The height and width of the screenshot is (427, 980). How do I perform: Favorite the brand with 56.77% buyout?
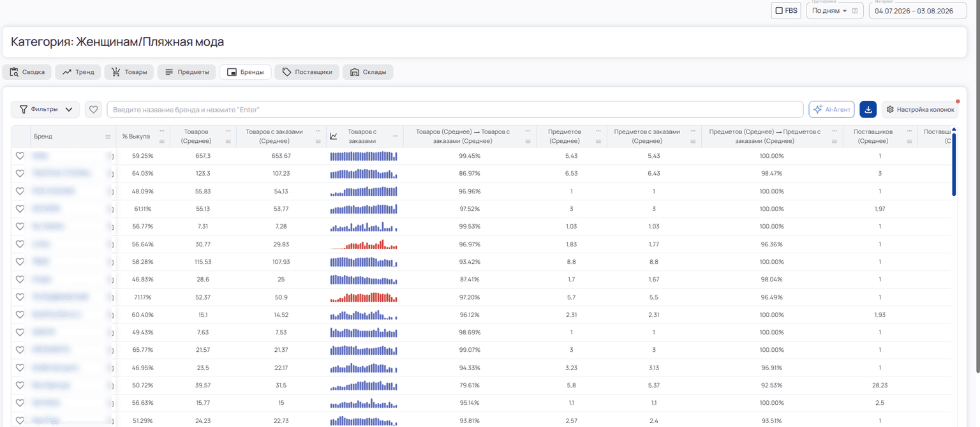point(20,226)
